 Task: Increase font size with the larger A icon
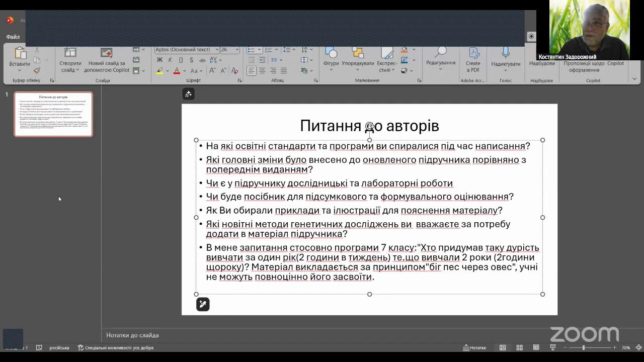pos(212,71)
